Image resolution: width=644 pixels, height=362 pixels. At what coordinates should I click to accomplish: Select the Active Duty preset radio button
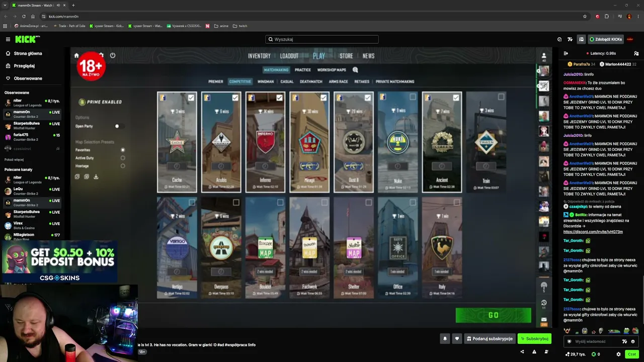coord(123,158)
